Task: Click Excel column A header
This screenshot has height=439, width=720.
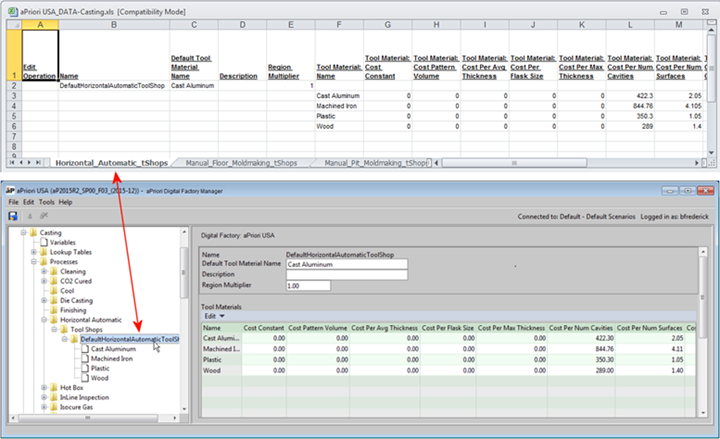Action: (x=40, y=25)
